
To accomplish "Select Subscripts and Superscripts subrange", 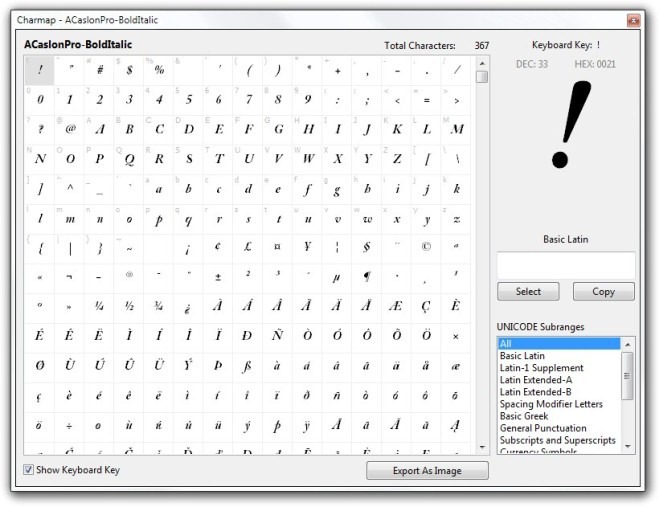I will pyautogui.click(x=559, y=441).
